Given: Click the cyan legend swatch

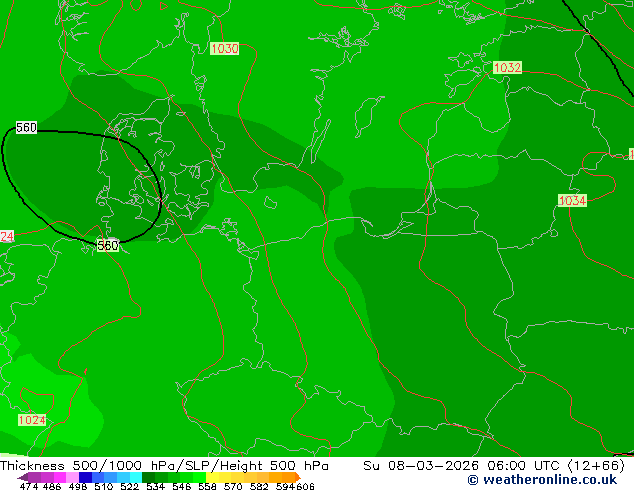Looking at the screenshot, I should (x=136, y=477).
